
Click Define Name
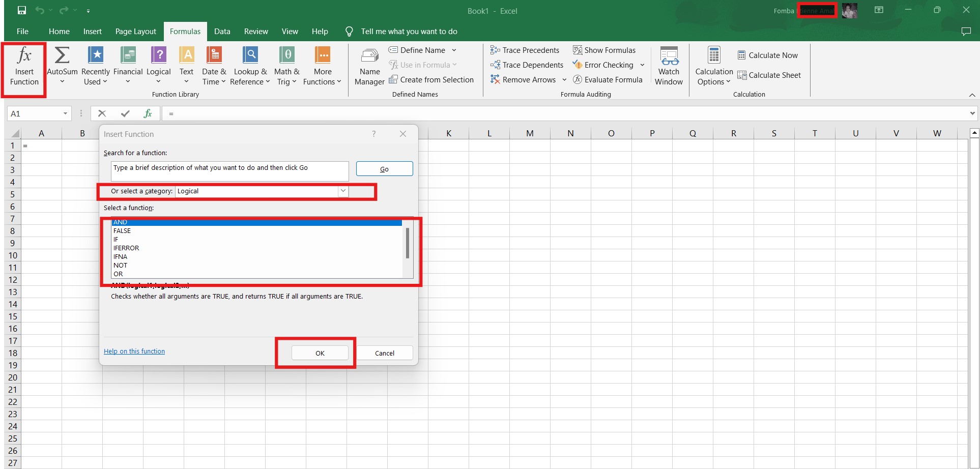(417, 50)
